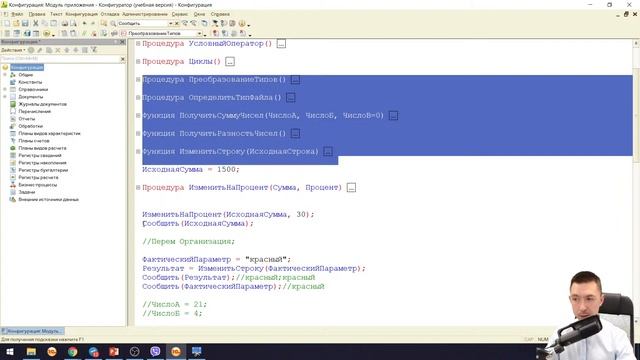The width and height of the screenshot is (640, 360).
Task: Cut selected text with the scissors icon
Action: pos(36,24)
